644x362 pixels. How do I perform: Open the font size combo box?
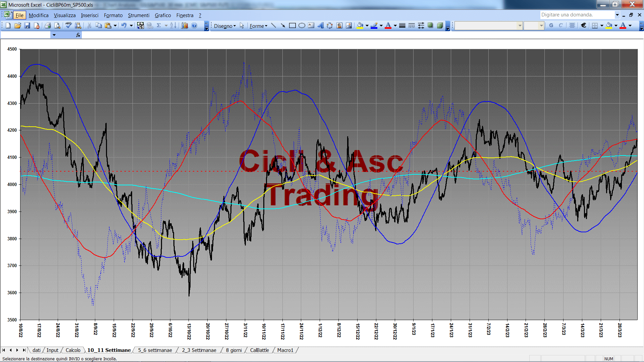pyautogui.click(x=534, y=25)
